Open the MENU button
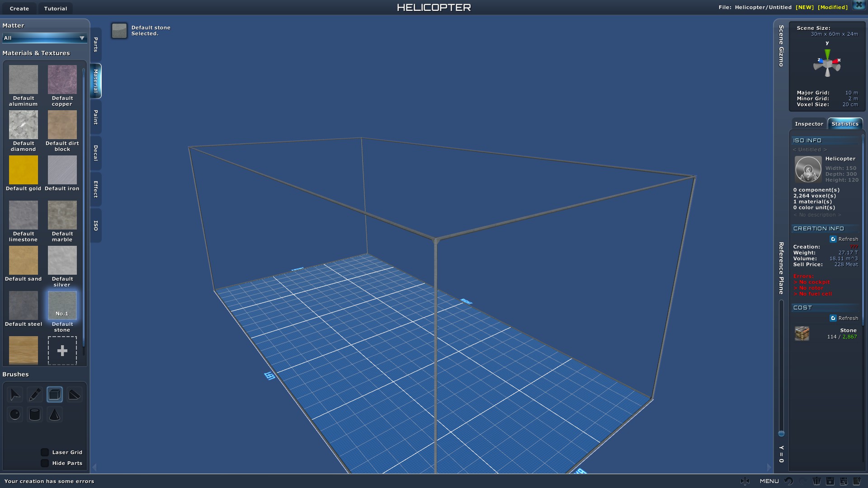Screen dimensions: 868x488 click(x=769, y=481)
